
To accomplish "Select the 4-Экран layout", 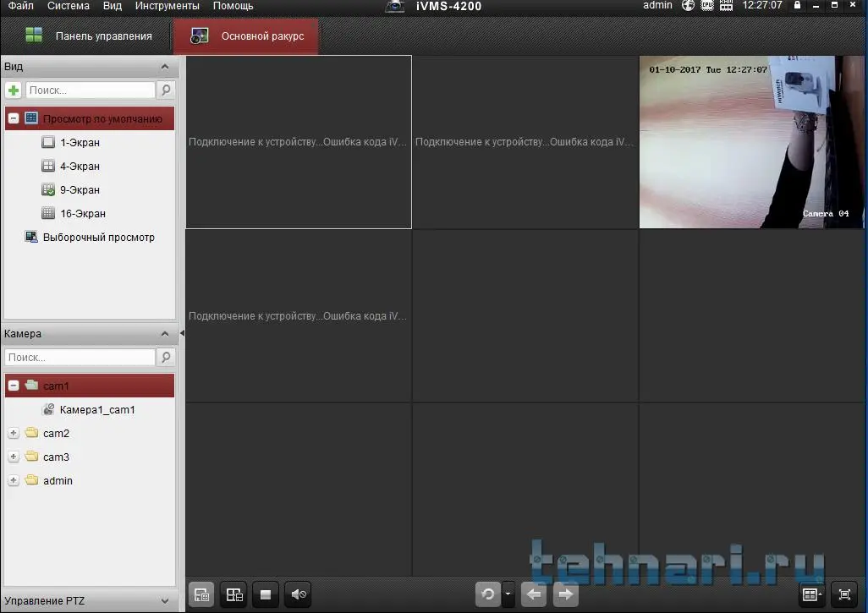I will [80, 166].
